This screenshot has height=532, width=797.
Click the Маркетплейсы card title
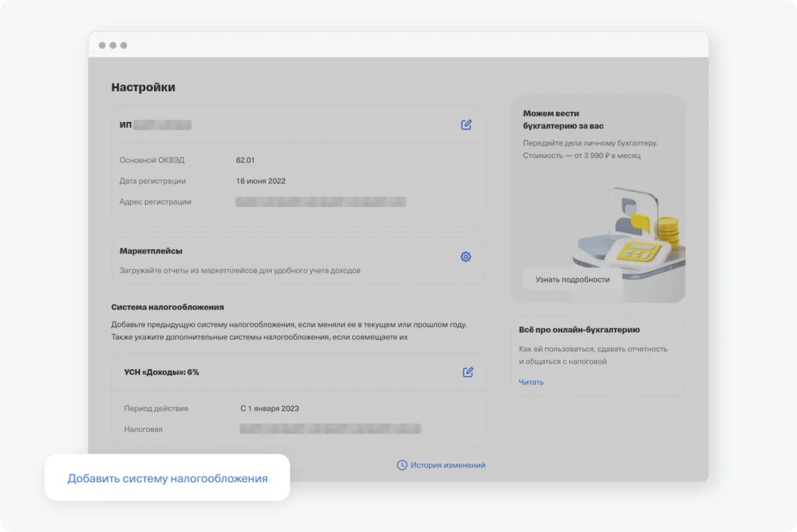(x=151, y=251)
